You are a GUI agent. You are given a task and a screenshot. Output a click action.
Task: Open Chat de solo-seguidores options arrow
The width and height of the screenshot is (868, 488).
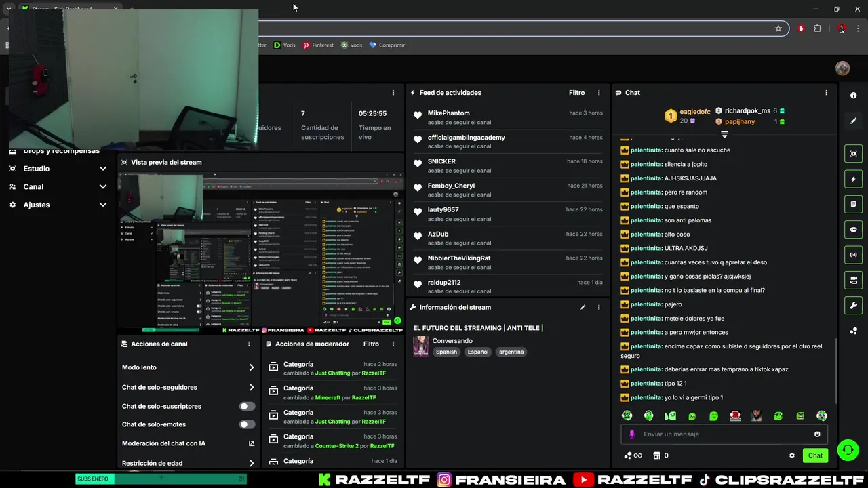pyautogui.click(x=252, y=388)
